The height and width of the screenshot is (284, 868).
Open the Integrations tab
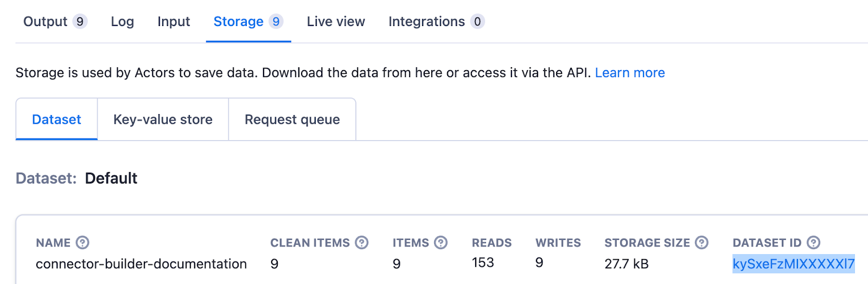[426, 22]
